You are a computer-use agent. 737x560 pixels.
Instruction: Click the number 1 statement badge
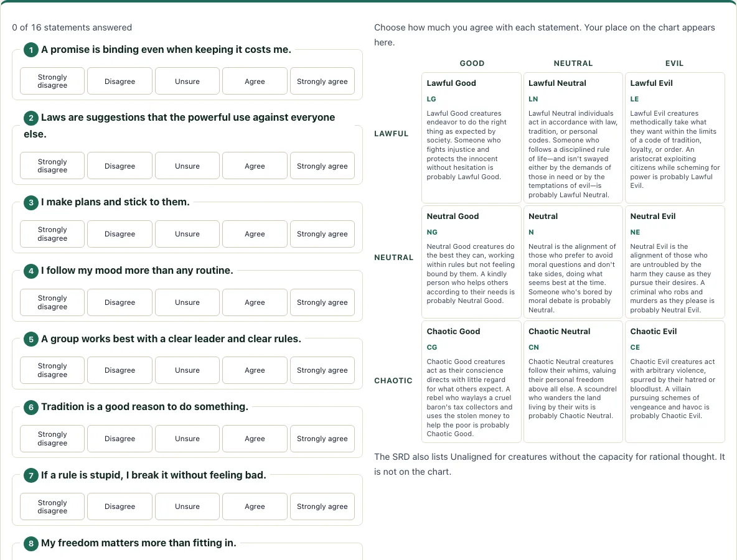click(31, 50)
